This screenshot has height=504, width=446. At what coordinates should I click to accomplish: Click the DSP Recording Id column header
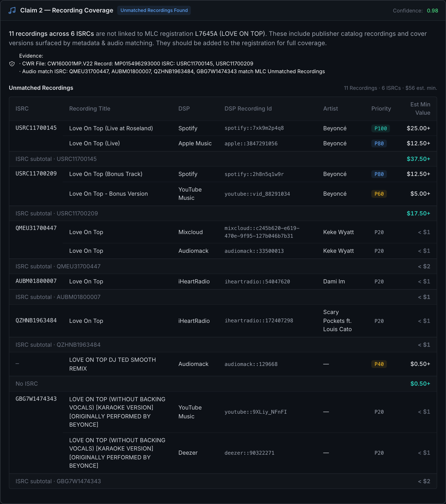coord(248,108)
